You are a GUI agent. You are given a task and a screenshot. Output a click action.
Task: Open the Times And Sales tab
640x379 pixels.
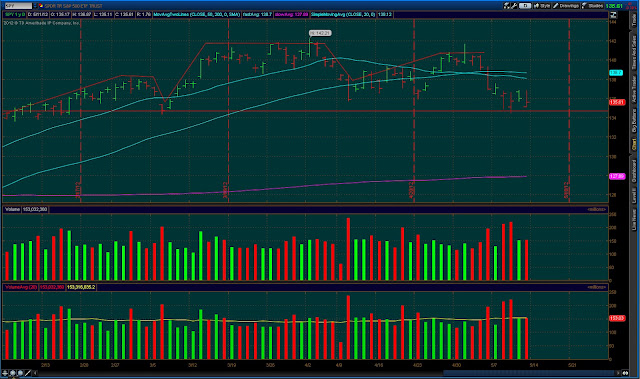coord(634,52)
